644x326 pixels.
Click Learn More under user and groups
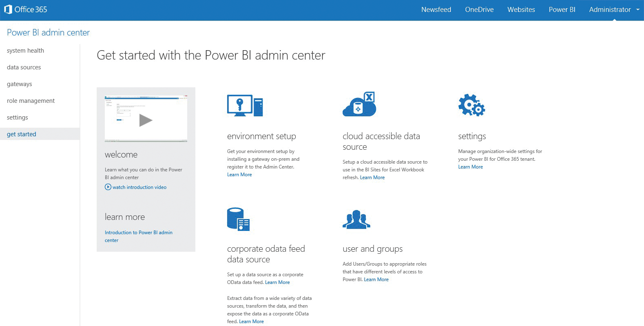[x=376, y=279]
